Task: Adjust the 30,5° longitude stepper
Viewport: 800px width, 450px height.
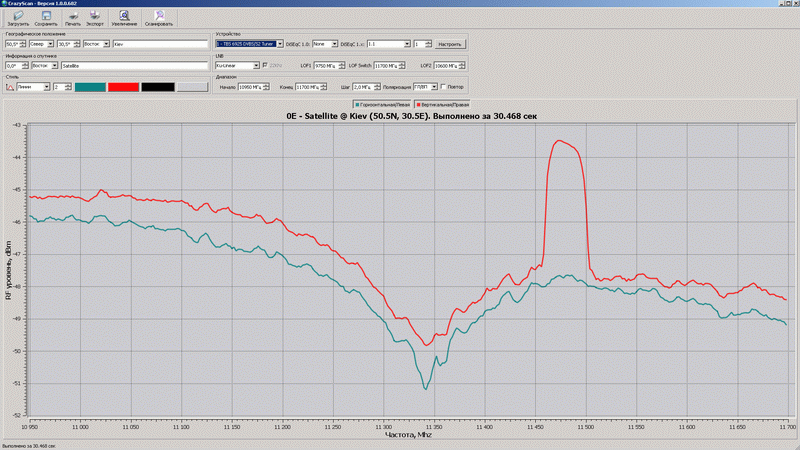Action: click(77, 44)
